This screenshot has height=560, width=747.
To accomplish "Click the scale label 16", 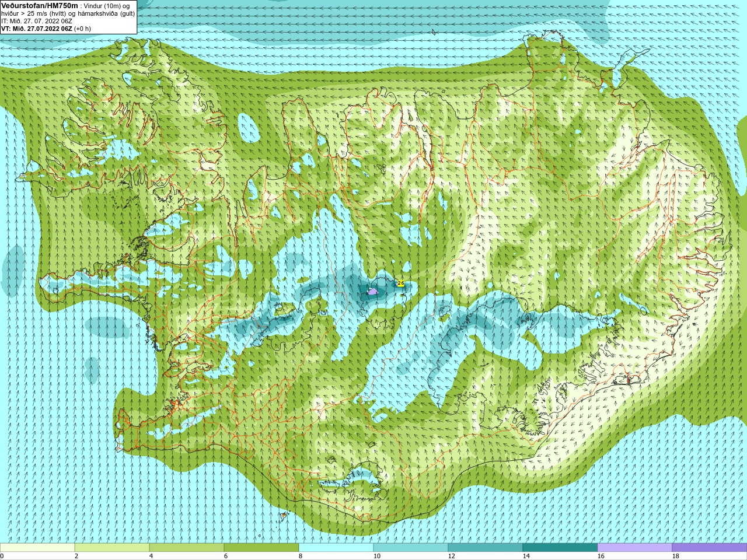I will [x=601, y=556].
